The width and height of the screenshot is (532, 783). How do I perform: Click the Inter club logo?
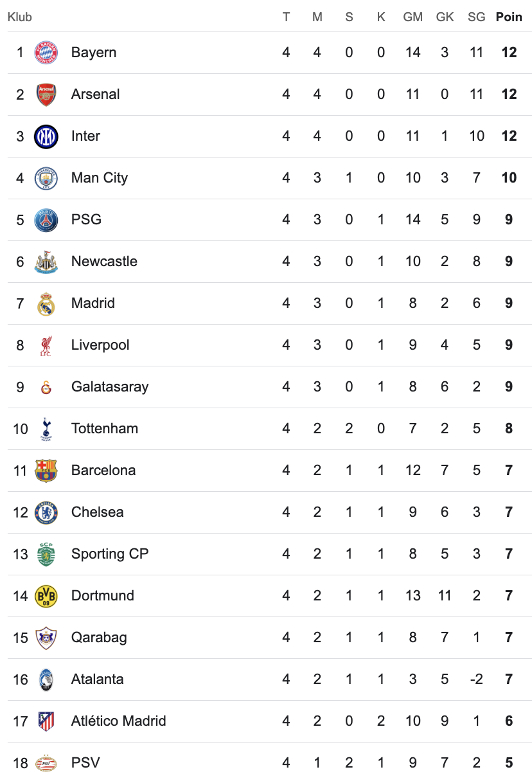click(x=46, y=136)
